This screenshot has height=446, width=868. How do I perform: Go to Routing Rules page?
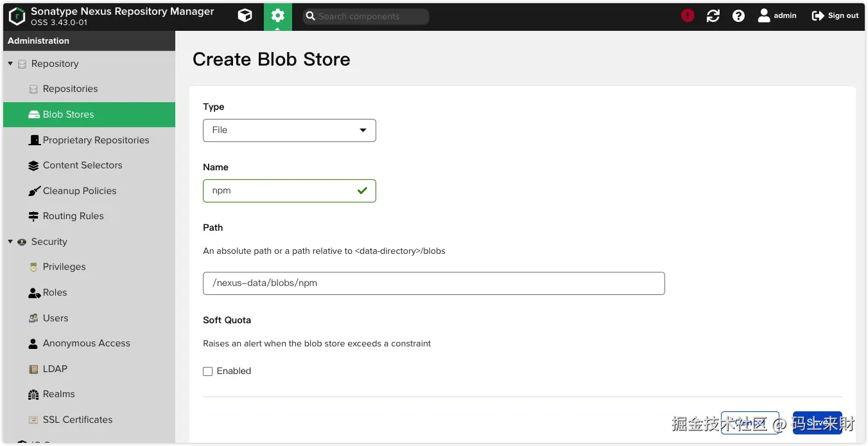(x=73, y=216)
